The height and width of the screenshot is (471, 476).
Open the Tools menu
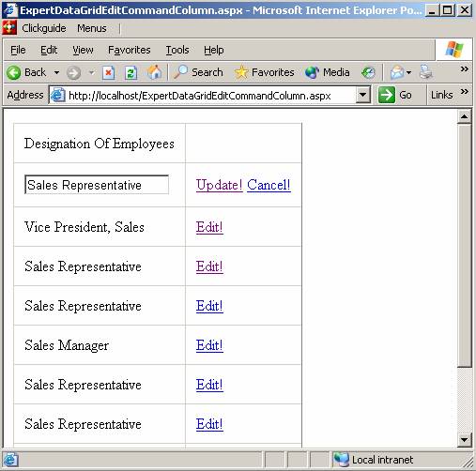177,50
